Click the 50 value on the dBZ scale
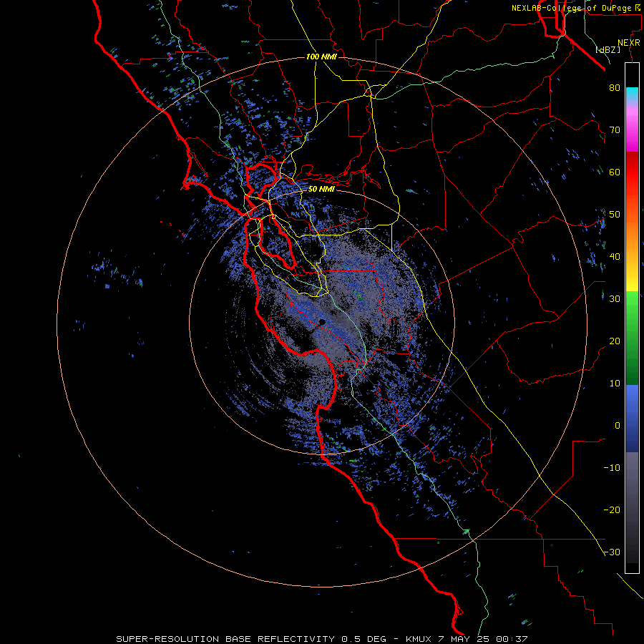 (x=615, y=215)
